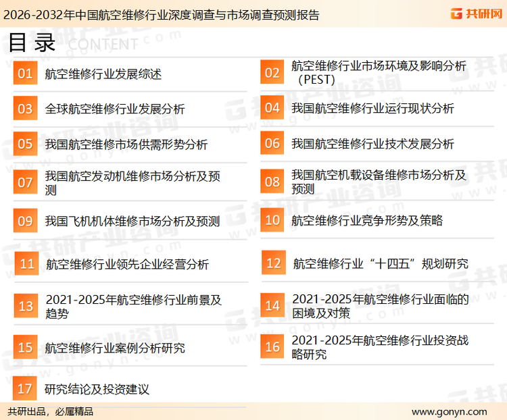Select the orange 10 number box
The image size is (507, 420).
point(272,219)
